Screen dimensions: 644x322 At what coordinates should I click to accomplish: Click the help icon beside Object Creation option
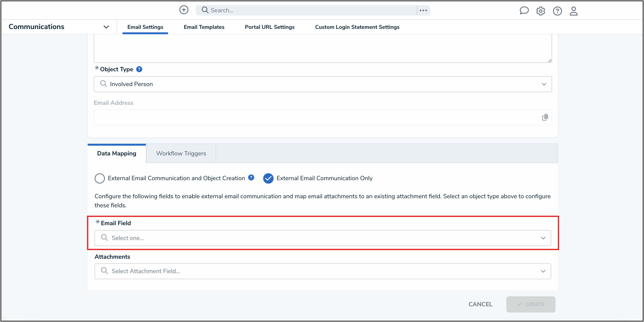(251, 178)
